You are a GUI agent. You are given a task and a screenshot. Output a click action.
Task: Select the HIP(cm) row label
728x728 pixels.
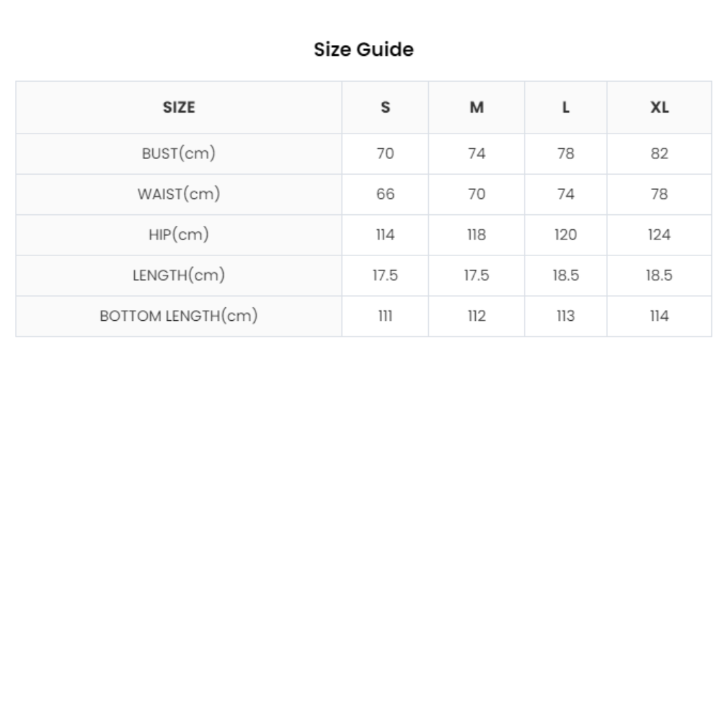click(x=179, y=235)
